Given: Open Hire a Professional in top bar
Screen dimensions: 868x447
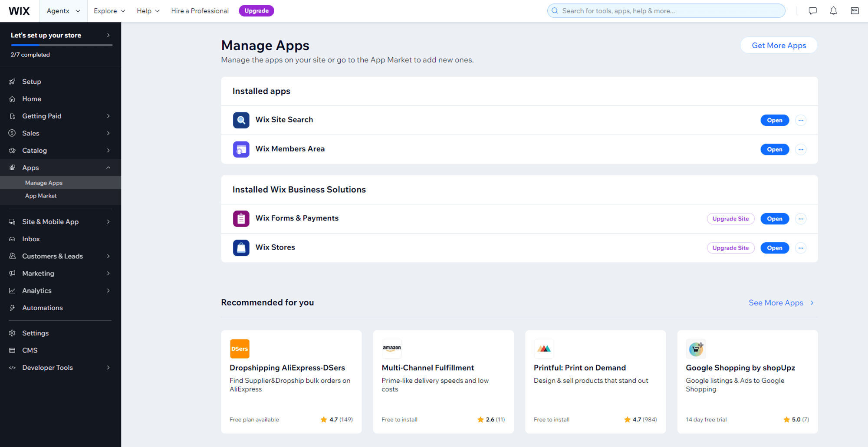Looking at the screenshot, I should pos(200,11).
